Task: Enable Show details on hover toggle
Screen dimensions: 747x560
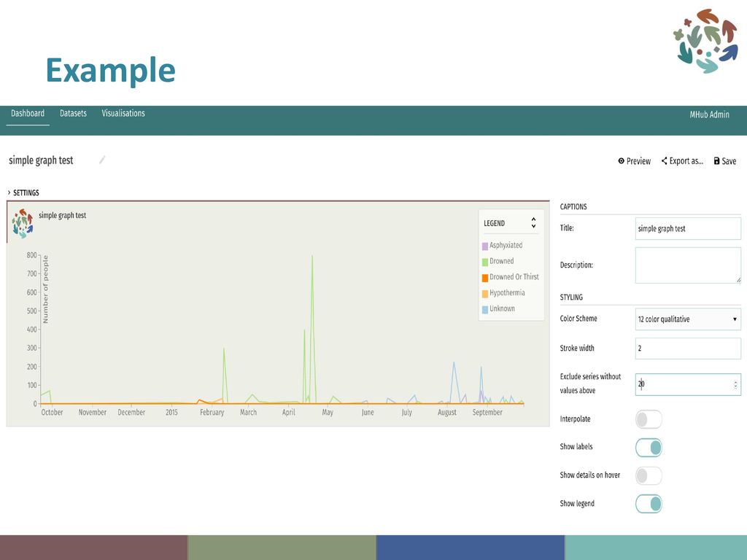Action: tap(649, 475)
